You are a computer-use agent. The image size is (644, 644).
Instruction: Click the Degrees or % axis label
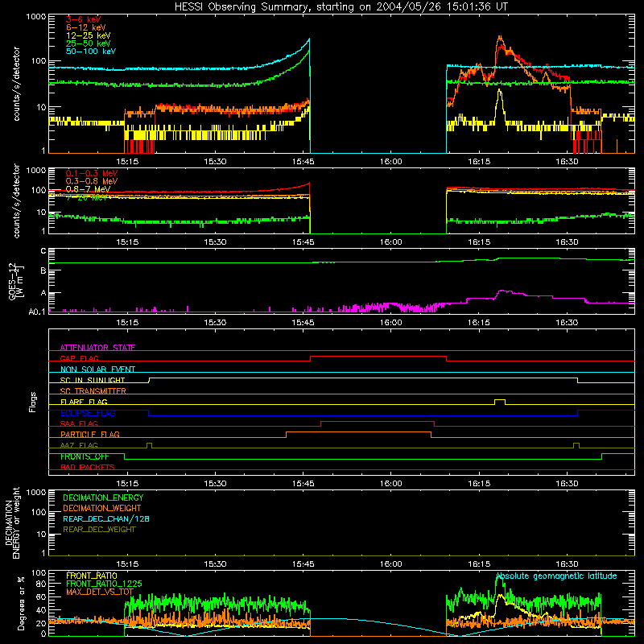pyautogui.click(x=21, y=603)
